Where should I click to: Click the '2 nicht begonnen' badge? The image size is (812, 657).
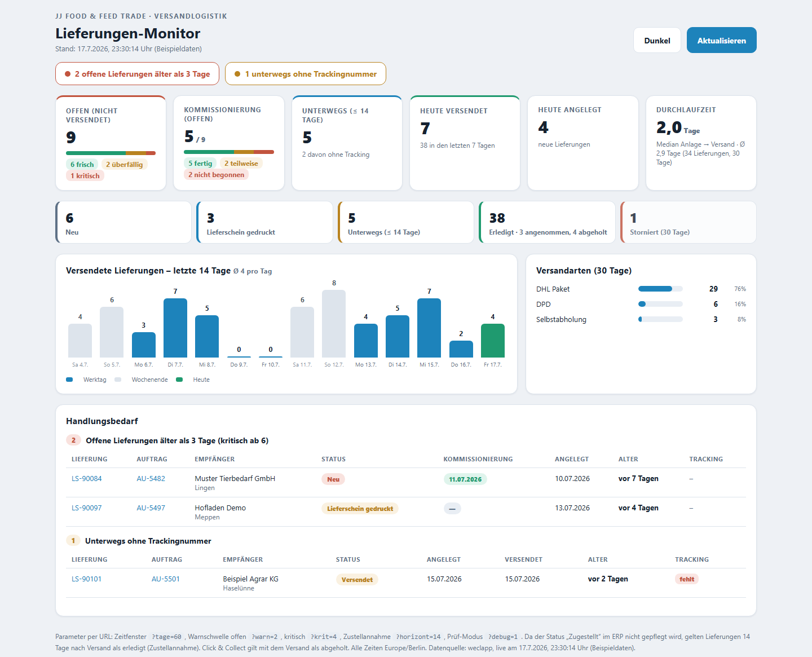click(217, 175)
